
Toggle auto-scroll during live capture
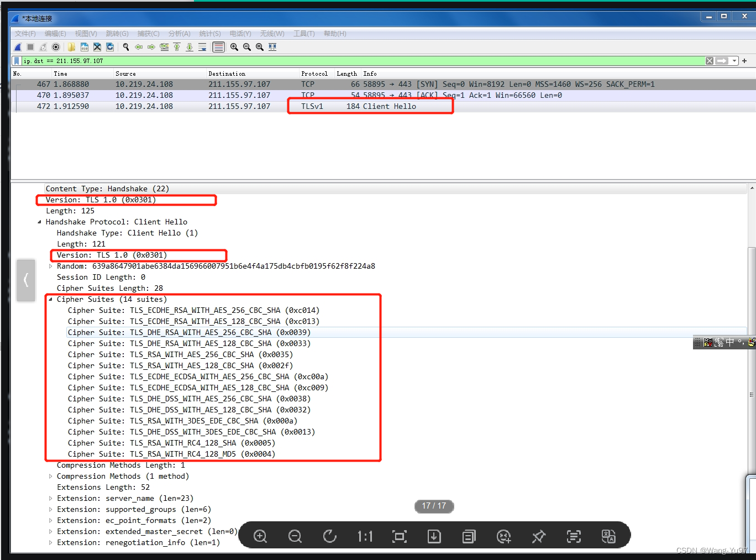click(202, 47)
